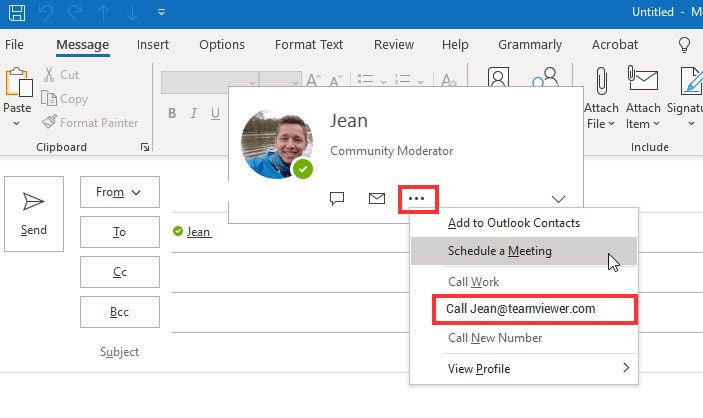Open the View Profile submenu
The height and width of the screenshot is (418, 703).
pos(524,369)
